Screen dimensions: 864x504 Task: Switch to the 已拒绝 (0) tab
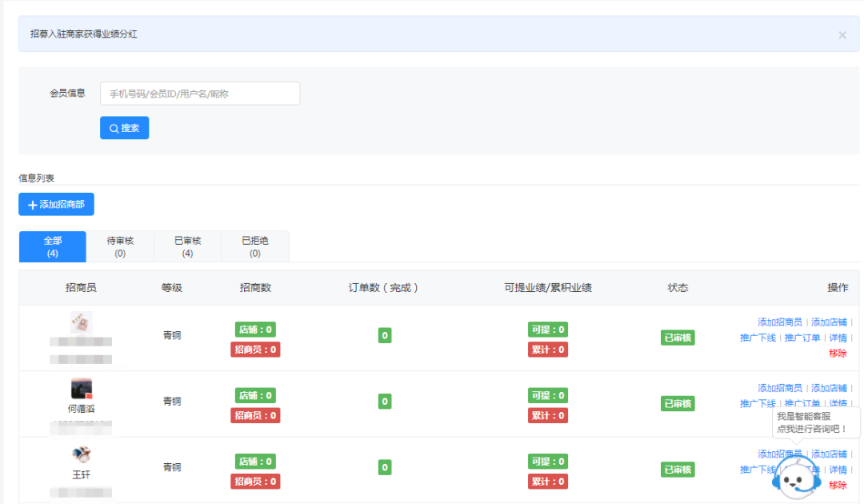pyautogui.click(x=255, y=246)
